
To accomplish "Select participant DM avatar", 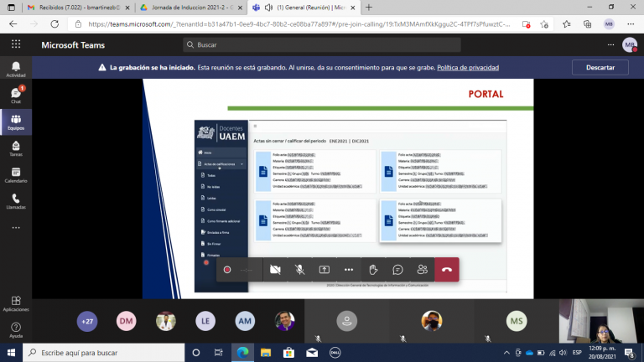I will click(x=126, y=321).
